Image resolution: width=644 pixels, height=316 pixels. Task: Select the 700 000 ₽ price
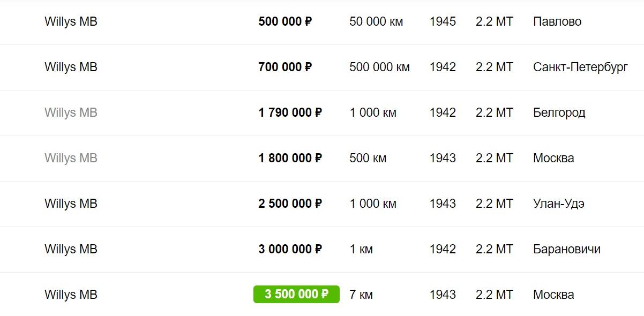(285, 67)
